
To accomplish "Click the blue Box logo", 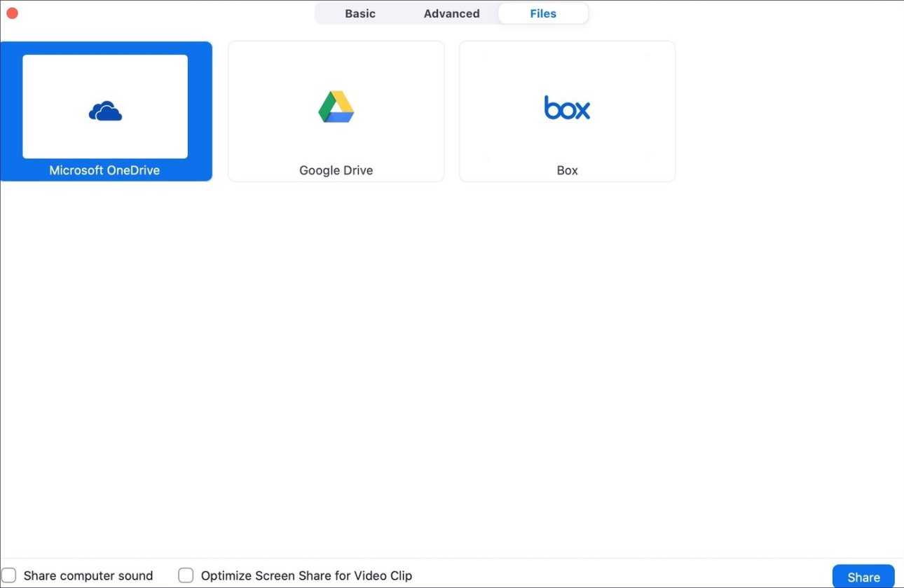I will point(567,108).
